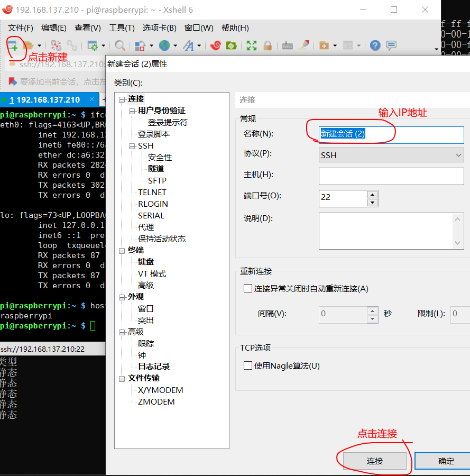Image resolution: width=470 pixels, height=476 pixels.
Task: Open the 编辑(E) menu
Action: [x=54, y=28]
